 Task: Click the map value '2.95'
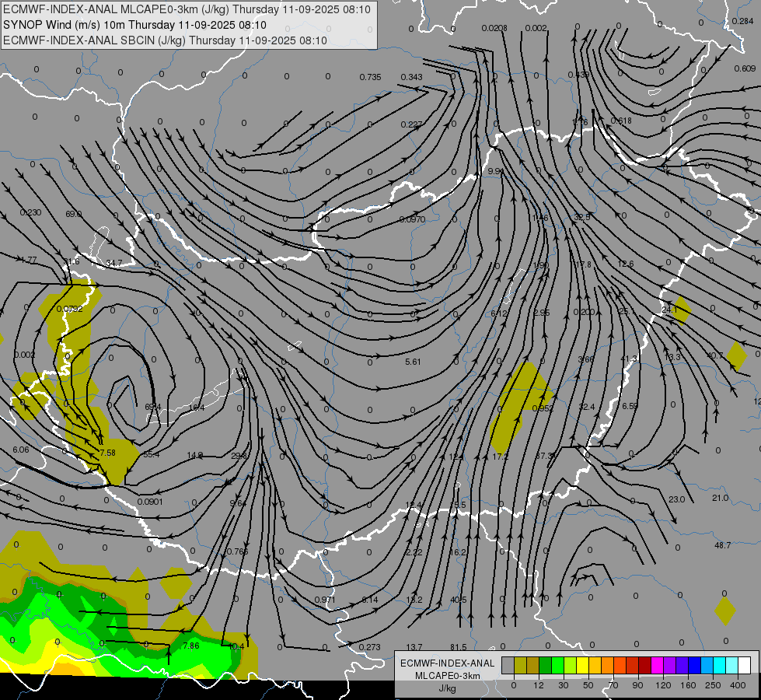tap(542, 313)
